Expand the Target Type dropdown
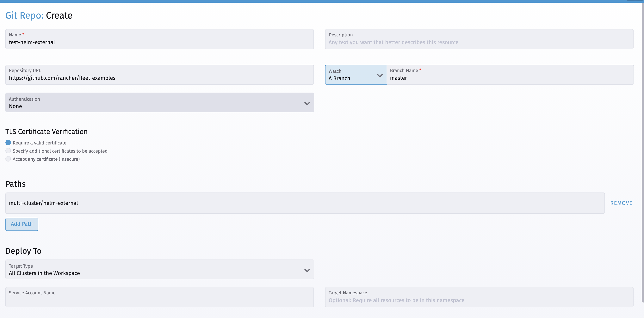This screenshot has height=318, width=644. (159, 270)
